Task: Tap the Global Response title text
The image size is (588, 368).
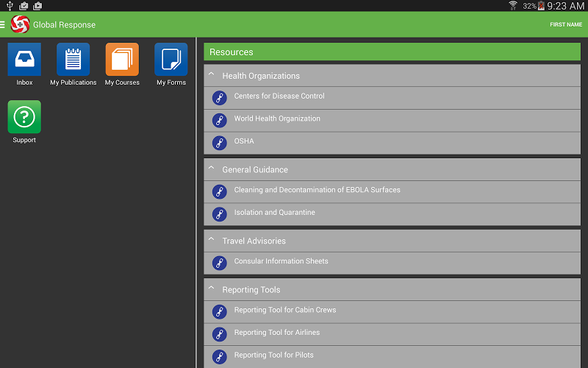Action: 64,25
